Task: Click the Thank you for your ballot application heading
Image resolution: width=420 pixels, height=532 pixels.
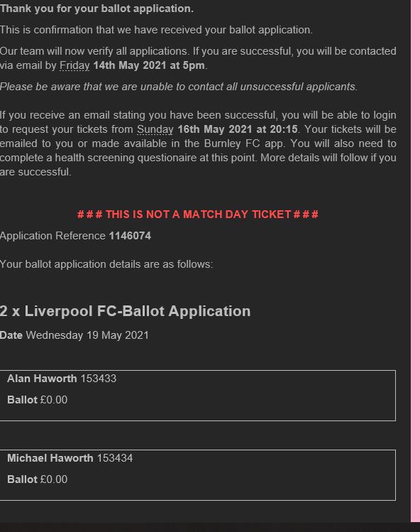Action: pos(96,9)
